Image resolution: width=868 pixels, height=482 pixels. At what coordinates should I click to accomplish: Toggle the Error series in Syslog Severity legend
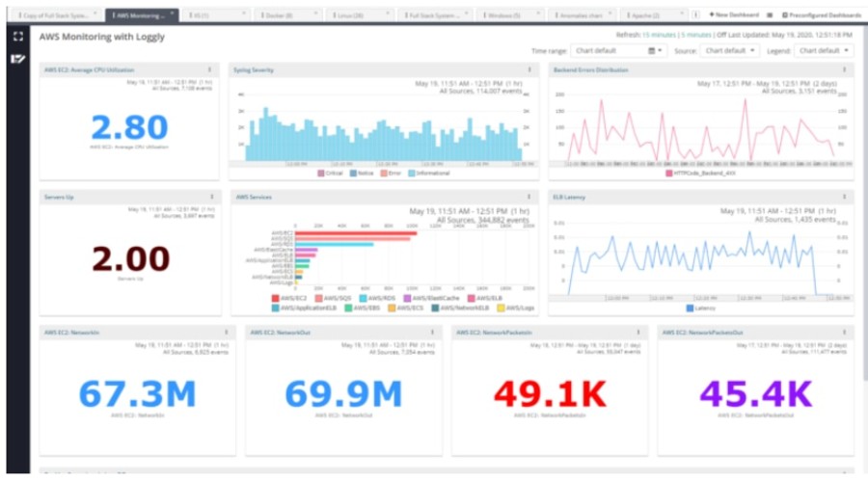click(x=391, y=174)
